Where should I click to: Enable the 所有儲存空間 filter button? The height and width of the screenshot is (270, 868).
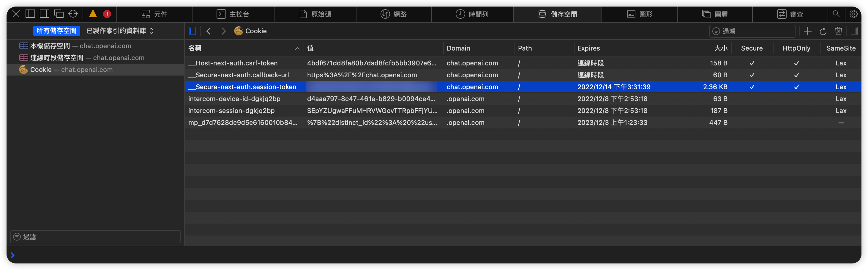coord(56,31)
